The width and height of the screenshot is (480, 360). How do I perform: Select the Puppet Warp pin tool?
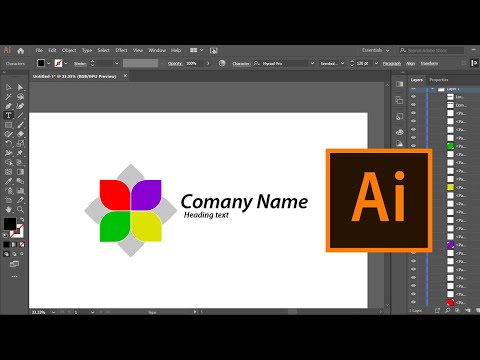(x=20, y=153)
